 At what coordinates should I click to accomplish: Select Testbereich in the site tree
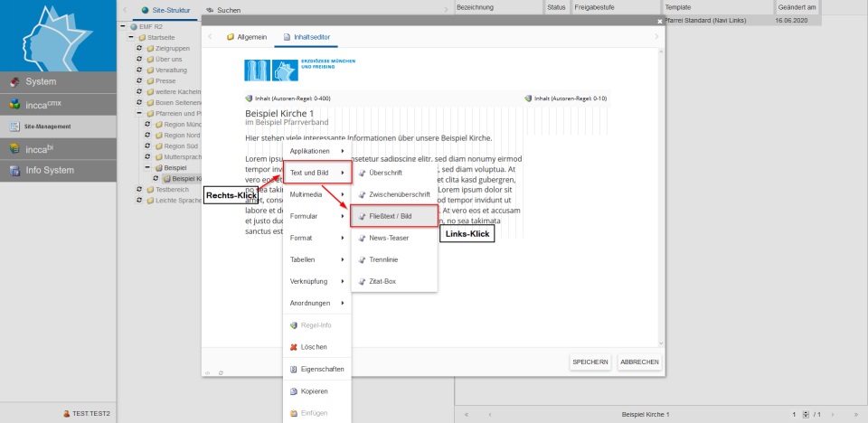tap(171, 190)
